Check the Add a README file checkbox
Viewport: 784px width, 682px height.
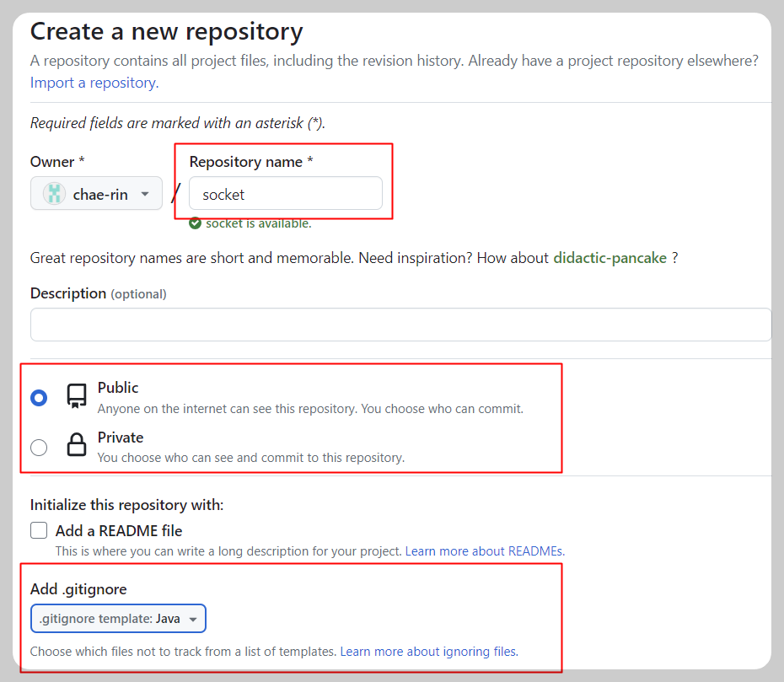coord(39,530)
